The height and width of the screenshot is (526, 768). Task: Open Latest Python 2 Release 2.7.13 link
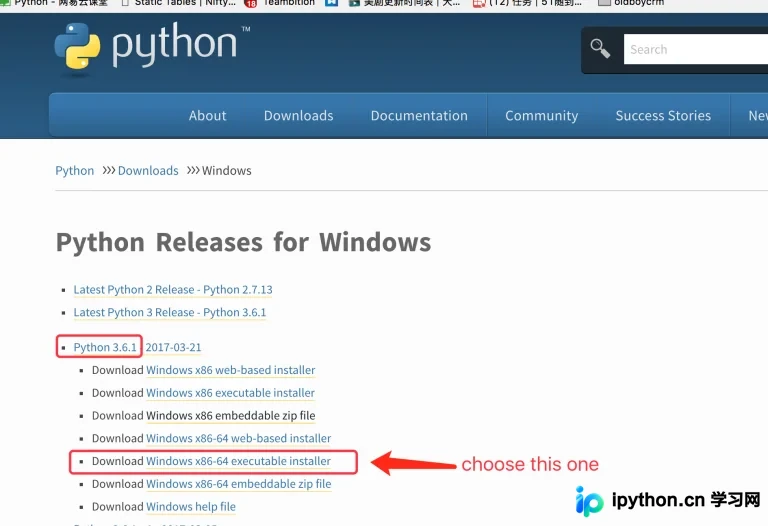[x=173, y=289]
